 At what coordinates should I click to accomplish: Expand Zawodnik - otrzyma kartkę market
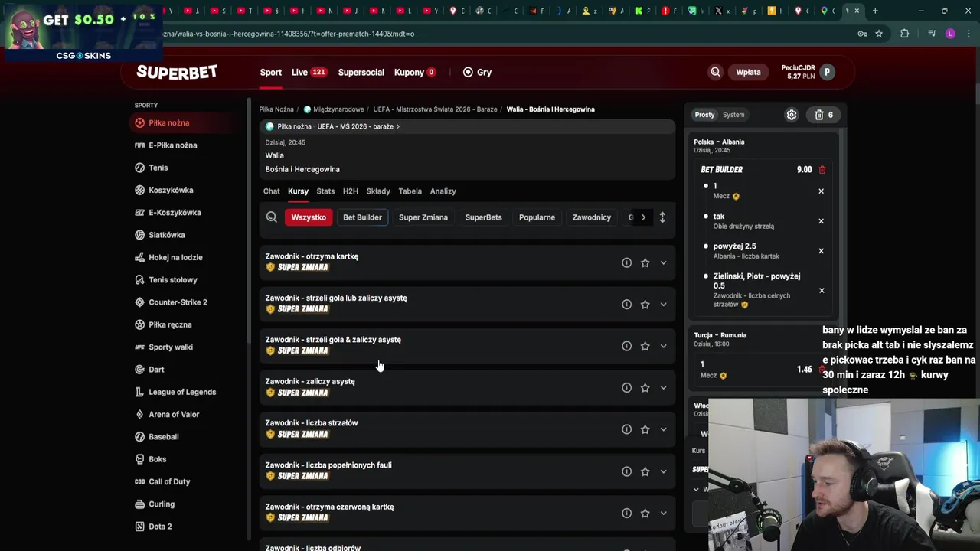pos(663,262)
